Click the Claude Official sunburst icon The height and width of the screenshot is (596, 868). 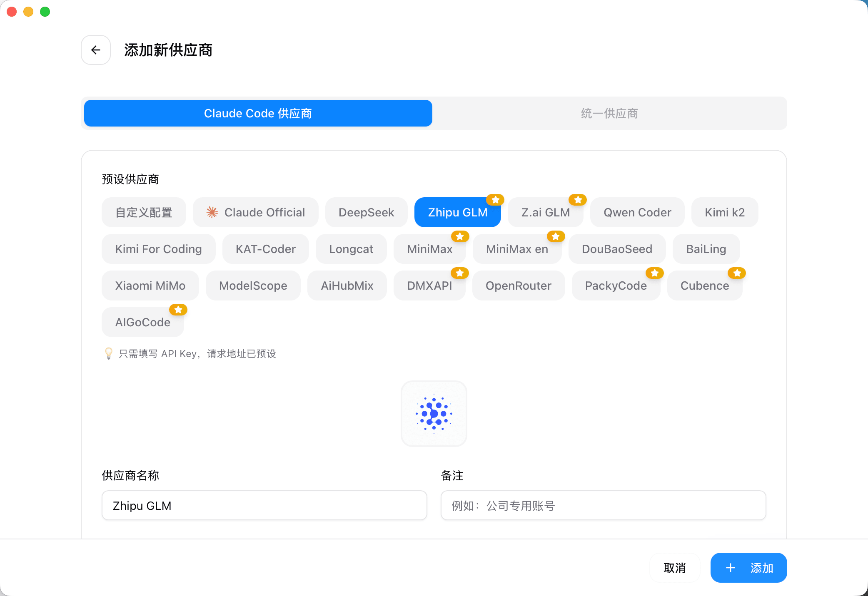pyautogui.click(x=212, y=212)
